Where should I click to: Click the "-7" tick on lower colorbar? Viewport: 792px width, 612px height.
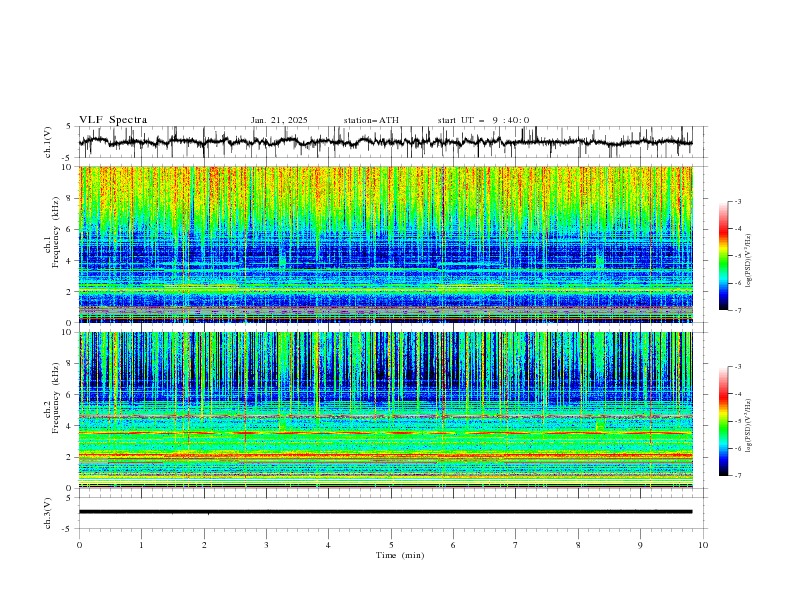[x=737, y=475]
